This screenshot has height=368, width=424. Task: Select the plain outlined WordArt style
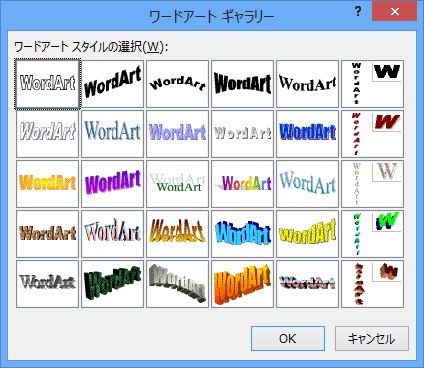[47, 84]
